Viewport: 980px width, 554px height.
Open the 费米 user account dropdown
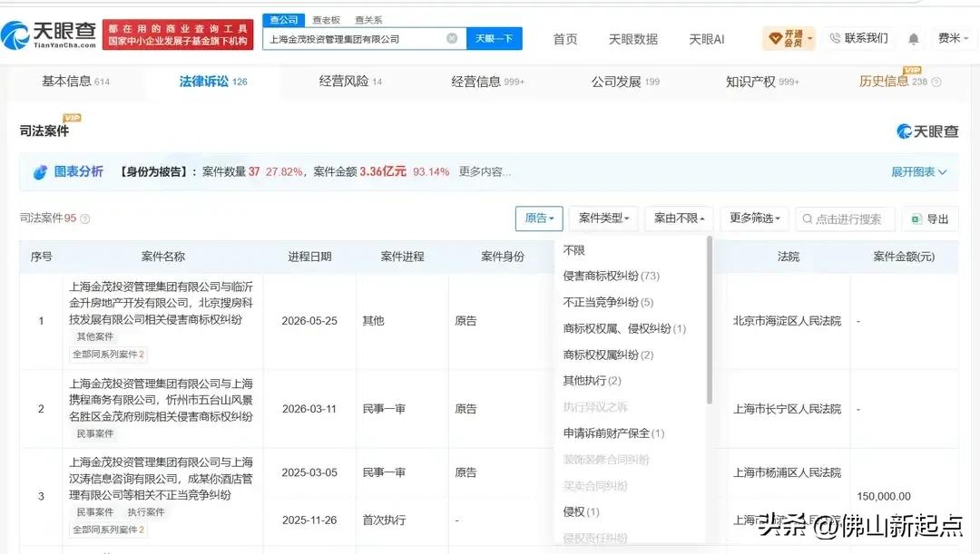[x=953, y=39]
